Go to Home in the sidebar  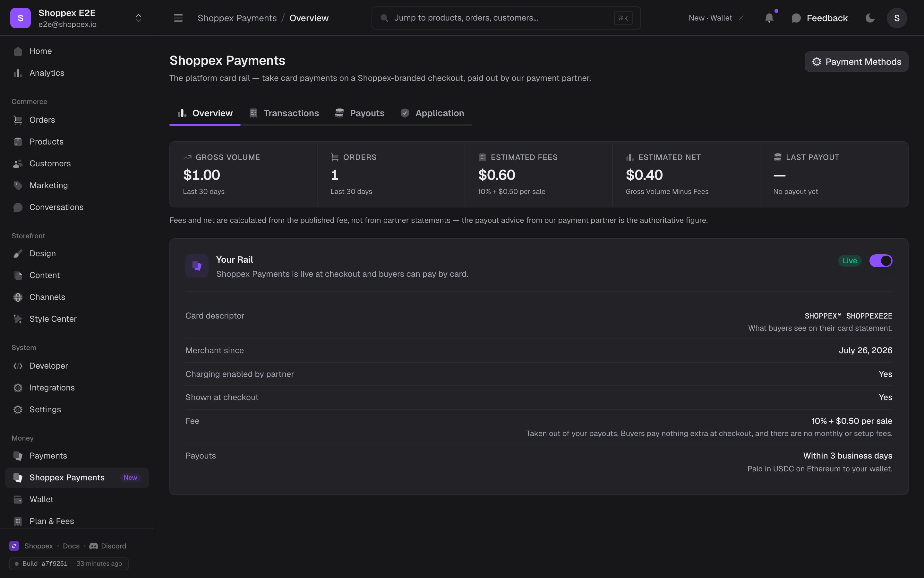click(77, 51)
